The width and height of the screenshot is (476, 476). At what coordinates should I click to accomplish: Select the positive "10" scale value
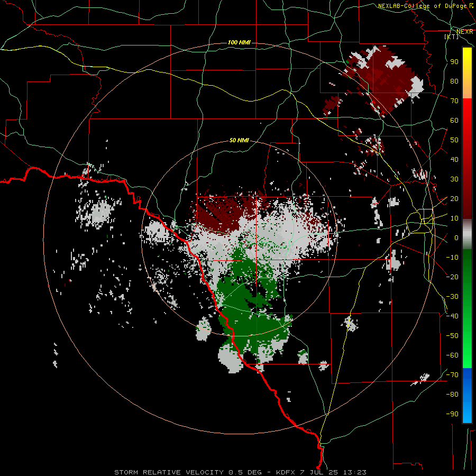click(x=454, y=218)
